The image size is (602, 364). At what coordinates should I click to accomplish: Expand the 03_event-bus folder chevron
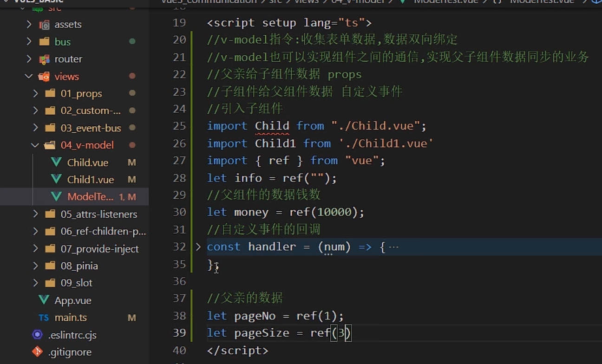click(x=36, y=128)
